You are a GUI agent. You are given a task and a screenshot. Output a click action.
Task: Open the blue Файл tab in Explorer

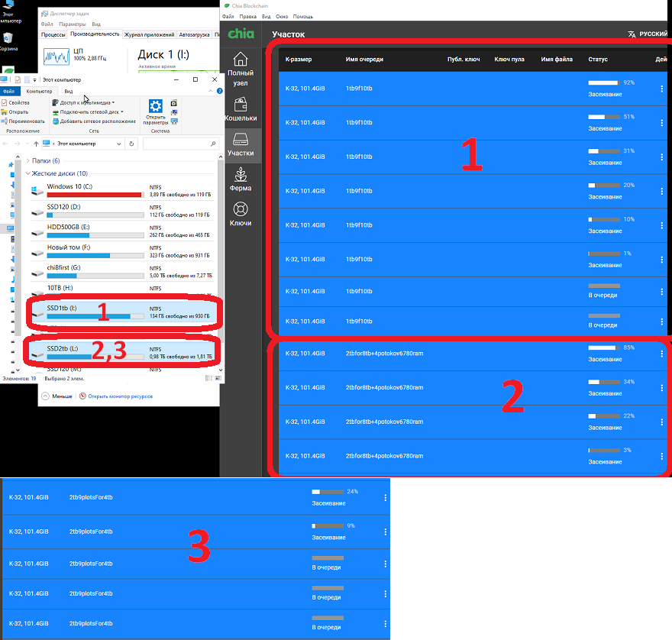9,92
